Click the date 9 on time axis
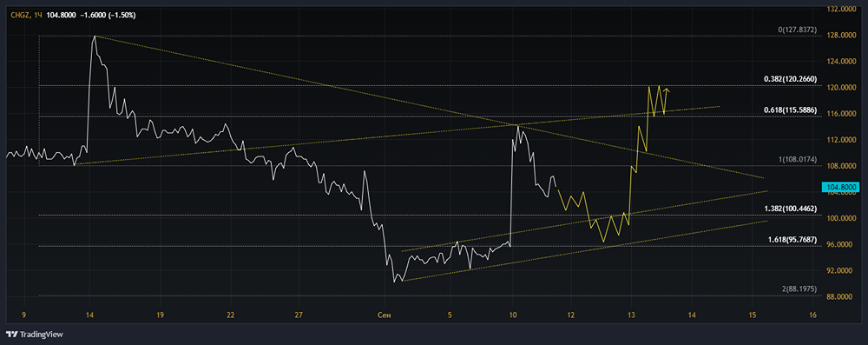 click(x=23, y=315)
